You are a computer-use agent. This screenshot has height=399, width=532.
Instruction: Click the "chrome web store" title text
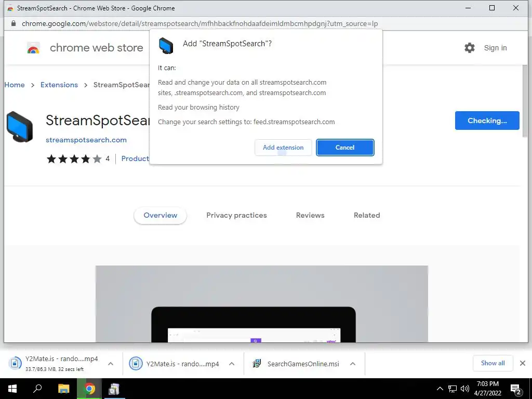[x=96, y=48]
